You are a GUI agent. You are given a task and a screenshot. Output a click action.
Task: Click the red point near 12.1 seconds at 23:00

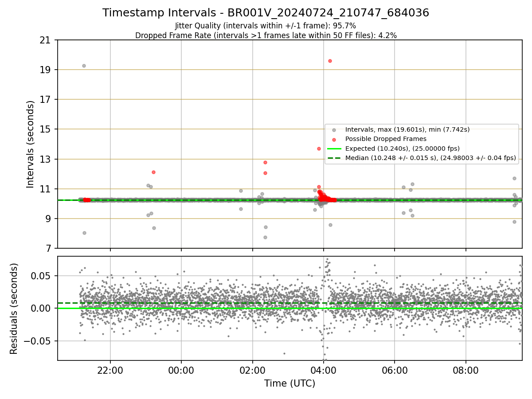coord(153,172)
